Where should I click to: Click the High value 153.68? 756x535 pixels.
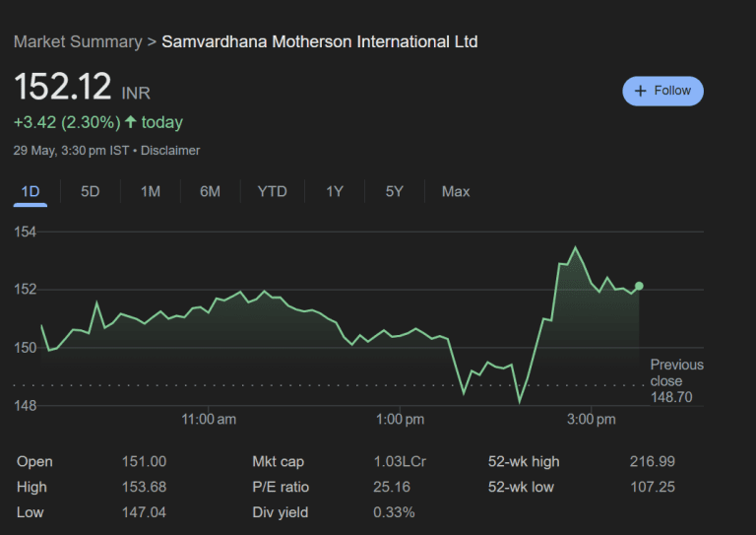click(144, 488)
